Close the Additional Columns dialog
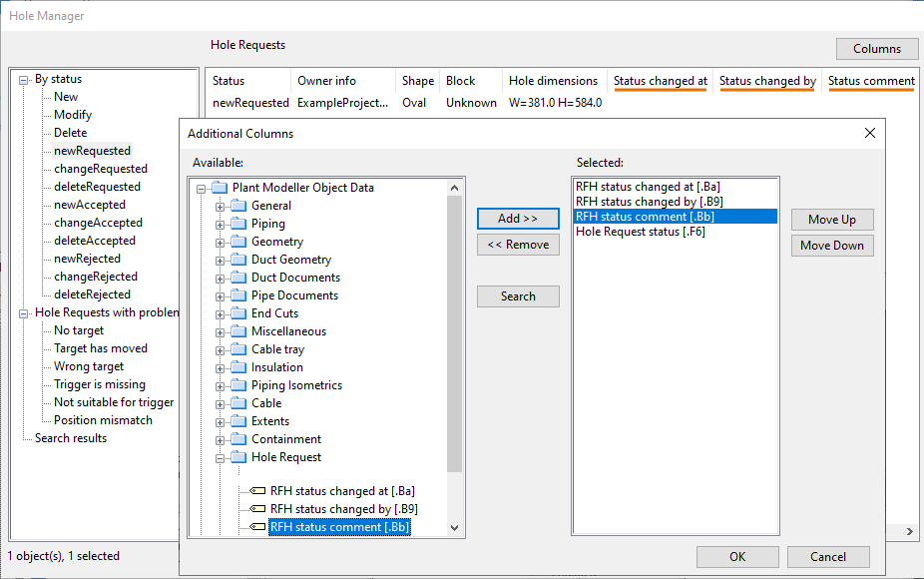This screenshot has width=924, height=579. point(869,133)
